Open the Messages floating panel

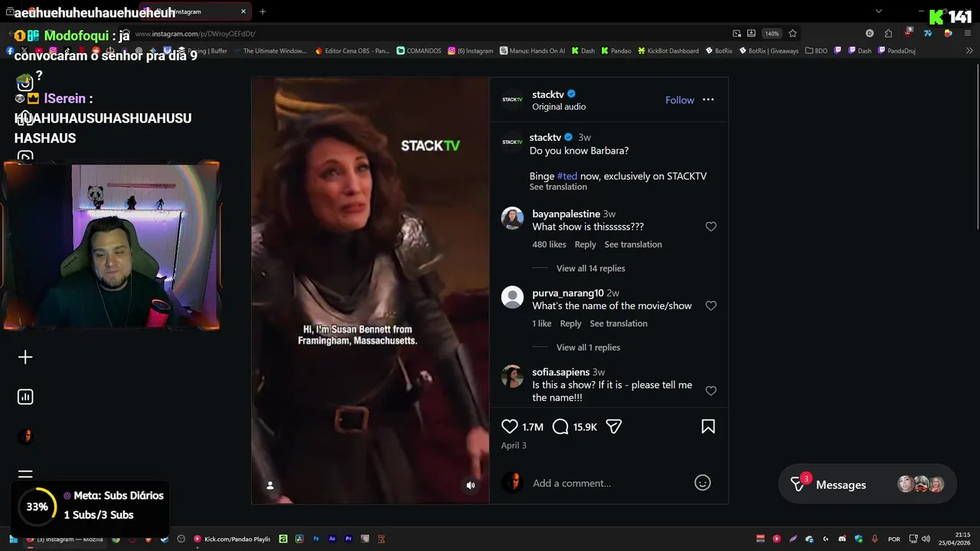click(x=867, y=484)
